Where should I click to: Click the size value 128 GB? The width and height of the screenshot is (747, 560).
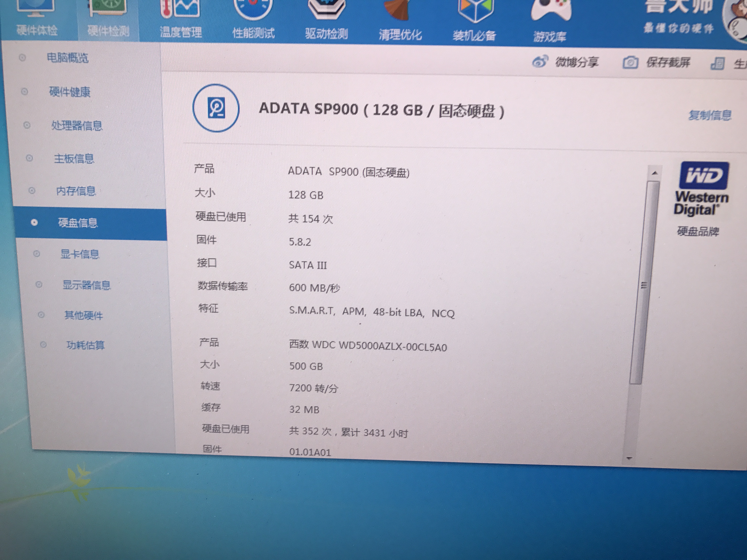coord(306,195)
